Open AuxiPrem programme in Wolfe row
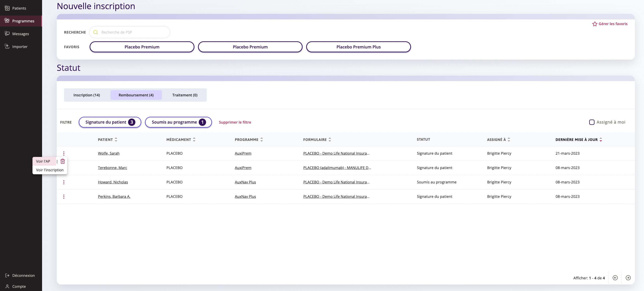This screenshot has height=291, width=644. [x=243, y=153]
